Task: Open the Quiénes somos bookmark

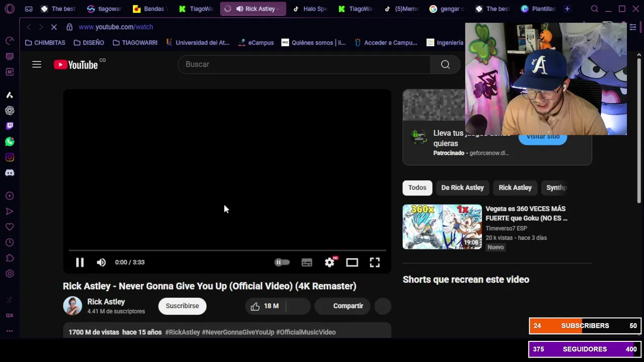Action: click(x=313, y=43)
